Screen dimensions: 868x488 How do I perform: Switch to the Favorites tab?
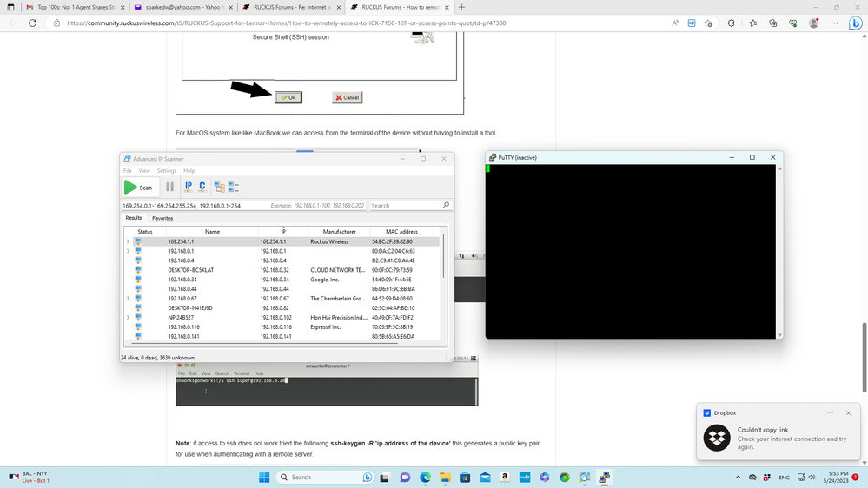(162, 219)
